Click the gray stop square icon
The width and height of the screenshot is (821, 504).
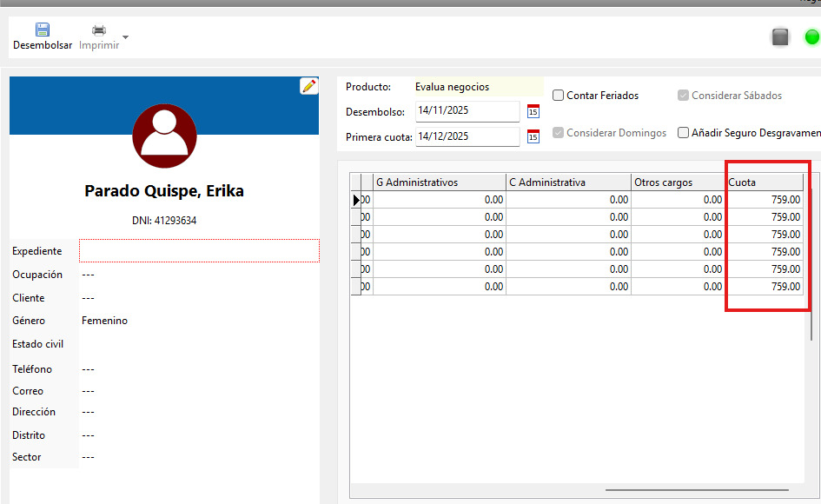pyautogui.click(x=780, y=36)
